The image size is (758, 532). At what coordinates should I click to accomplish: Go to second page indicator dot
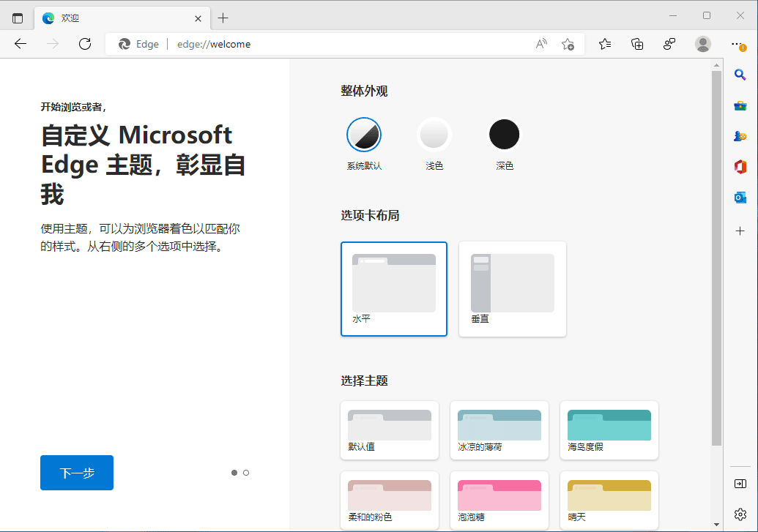pos(246,473)
